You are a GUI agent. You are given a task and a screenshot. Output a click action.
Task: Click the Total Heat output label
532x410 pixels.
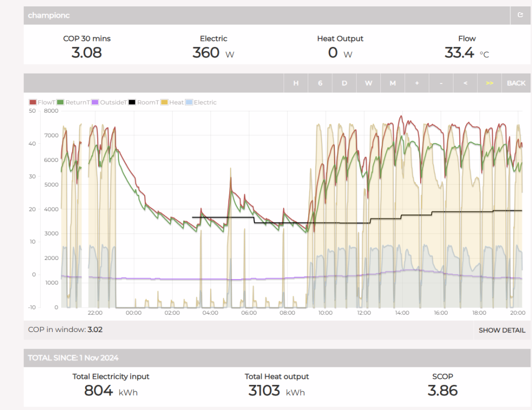[x=277, y=377]
